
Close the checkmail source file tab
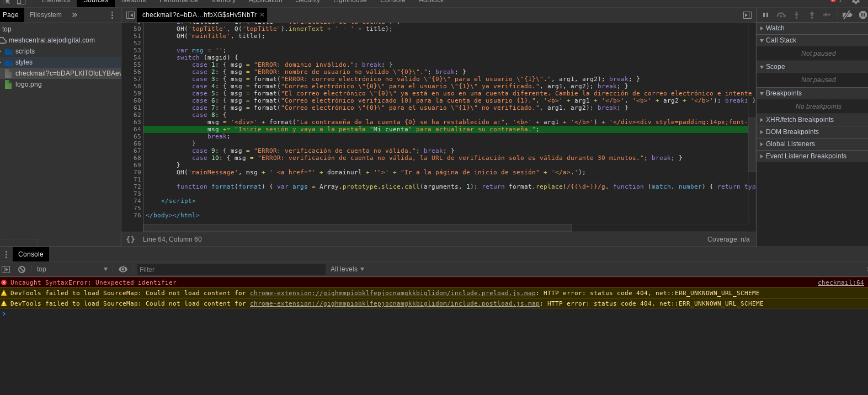262,14
